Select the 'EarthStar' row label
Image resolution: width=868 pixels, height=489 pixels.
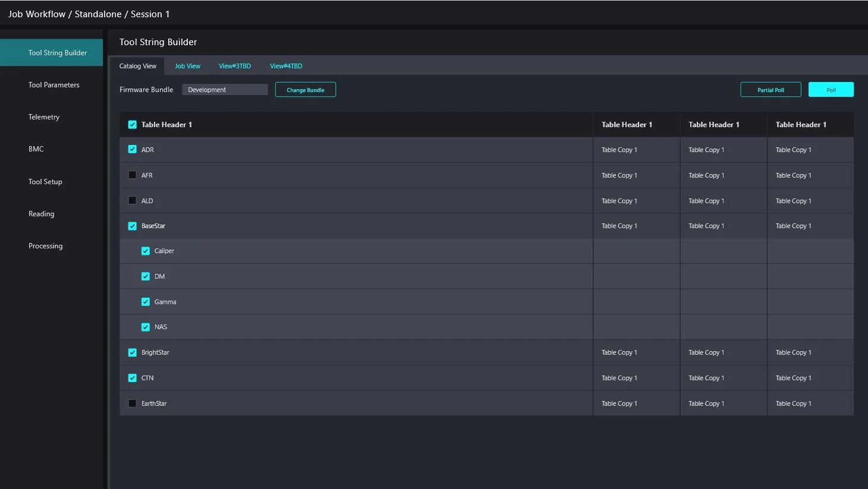(x=154, y=403)
